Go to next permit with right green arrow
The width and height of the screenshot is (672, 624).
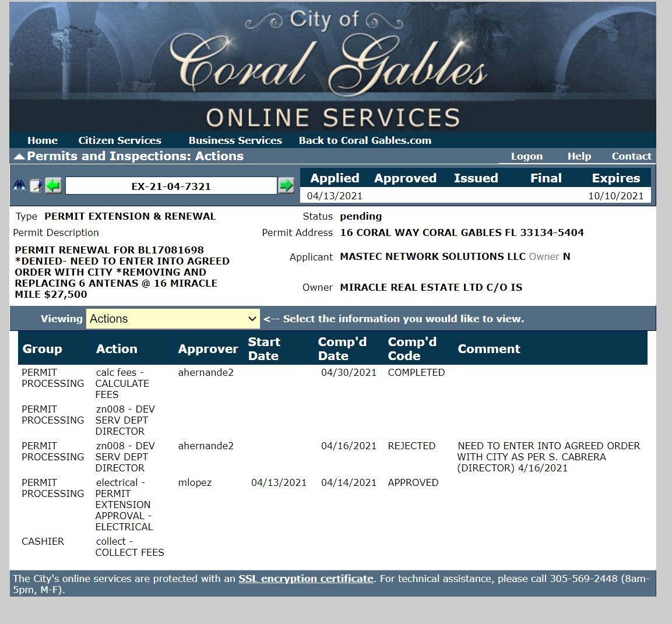[286, 186]
